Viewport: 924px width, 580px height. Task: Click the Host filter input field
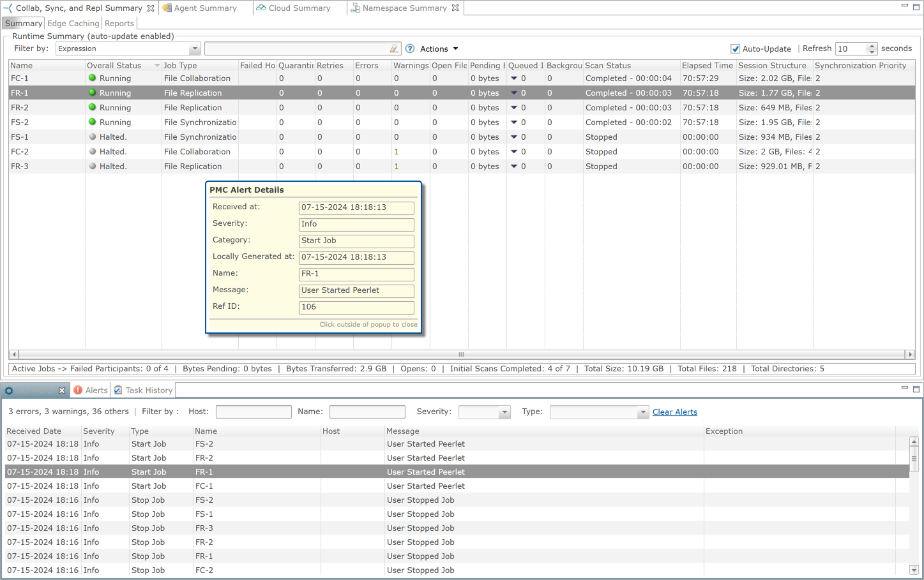254,412
